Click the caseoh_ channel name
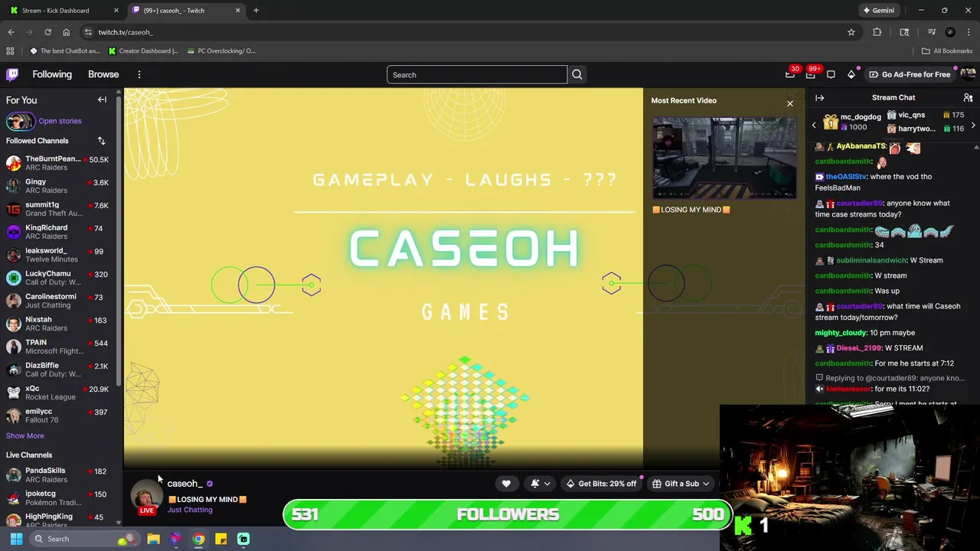This screenshot has height=551, width=980. click(x=185, y=484)
